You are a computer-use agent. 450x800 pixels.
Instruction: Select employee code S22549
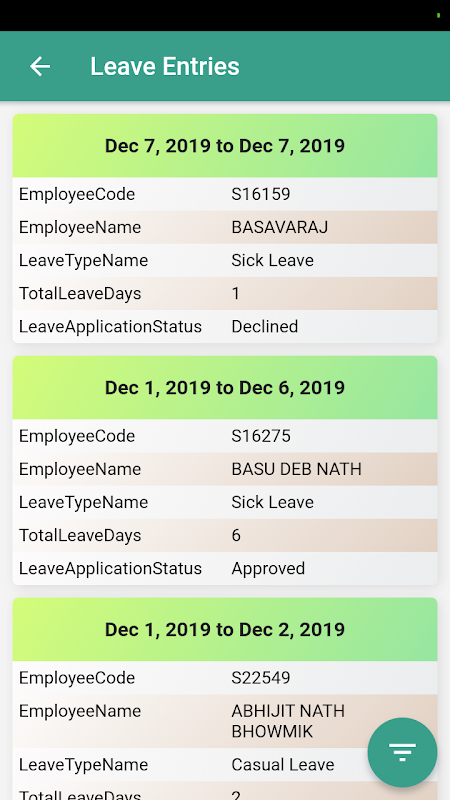261,678
